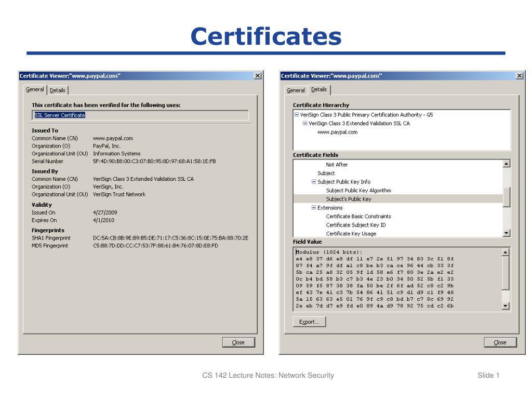
Task: Click Field Value scrollbar thumb
Action: (506, 273)
